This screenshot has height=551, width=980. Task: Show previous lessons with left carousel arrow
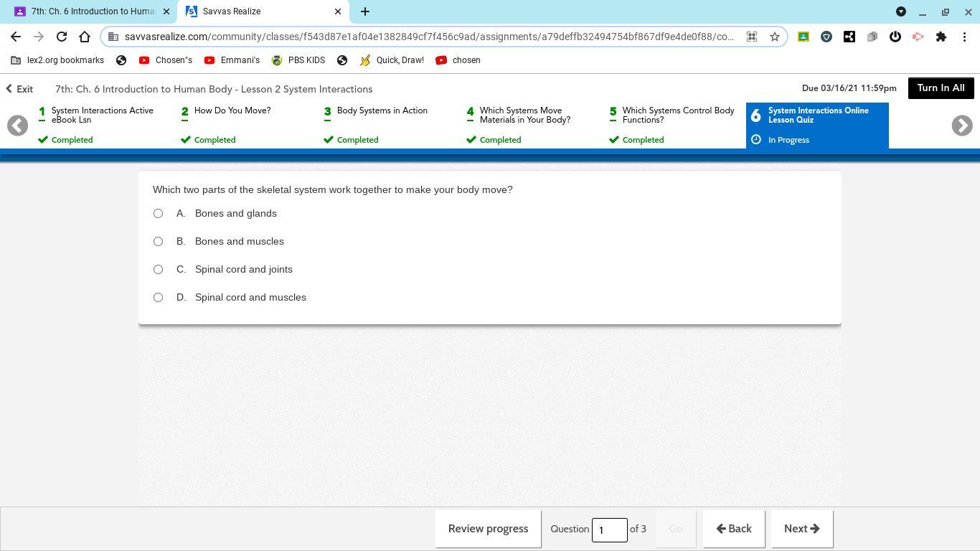coord(17,126)
